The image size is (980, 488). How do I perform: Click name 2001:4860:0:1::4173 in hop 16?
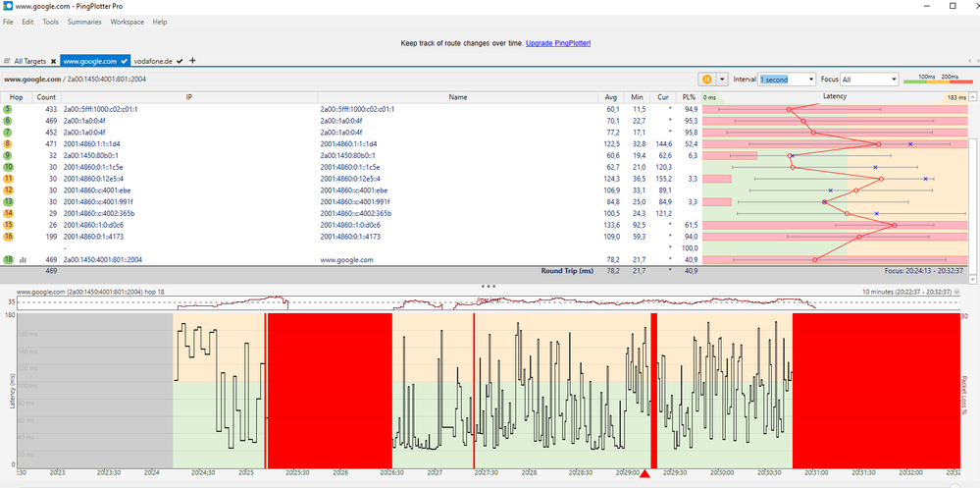click(350, 237)
